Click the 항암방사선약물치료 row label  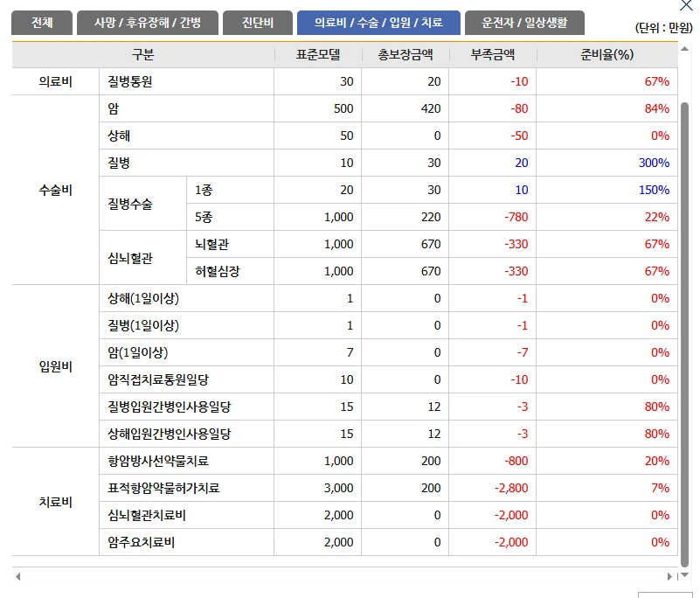tap(158, 461)
